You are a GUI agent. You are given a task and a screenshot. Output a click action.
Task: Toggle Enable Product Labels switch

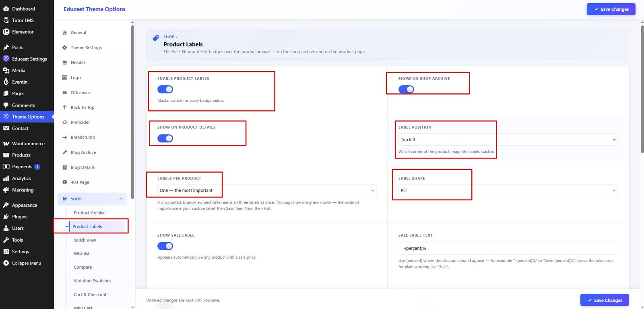(x=165, y=89)
